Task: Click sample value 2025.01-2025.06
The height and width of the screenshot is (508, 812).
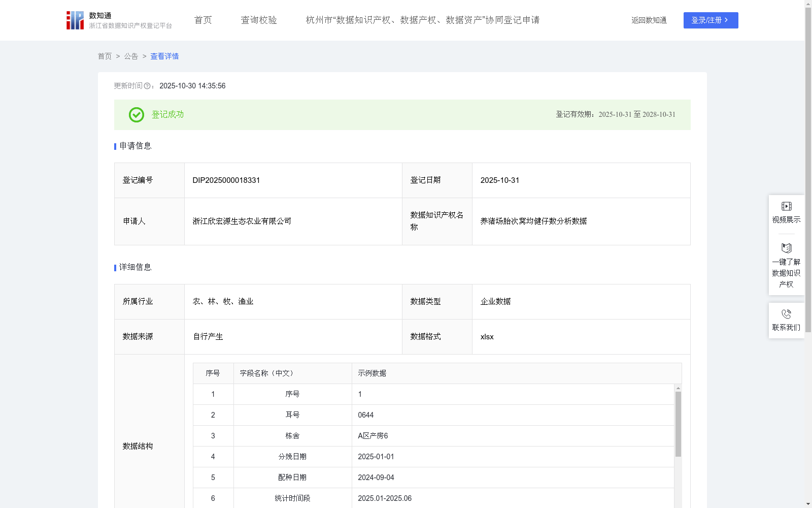Action: point(385,498)
